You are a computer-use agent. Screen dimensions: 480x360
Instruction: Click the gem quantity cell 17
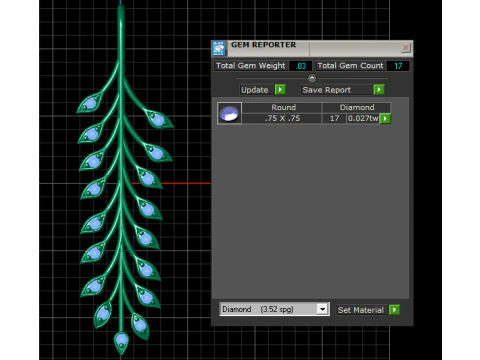pos(334,118)
